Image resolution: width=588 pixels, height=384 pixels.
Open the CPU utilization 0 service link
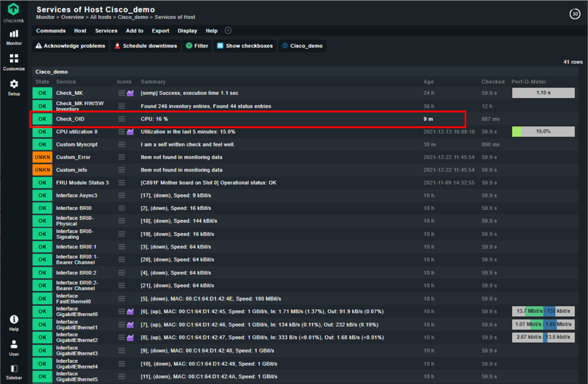pyautogui.click(x=76, y=132)
